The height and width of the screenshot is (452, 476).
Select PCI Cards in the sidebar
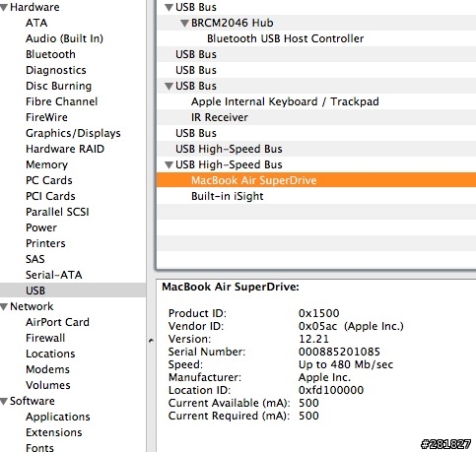click(x=50, y=196)
